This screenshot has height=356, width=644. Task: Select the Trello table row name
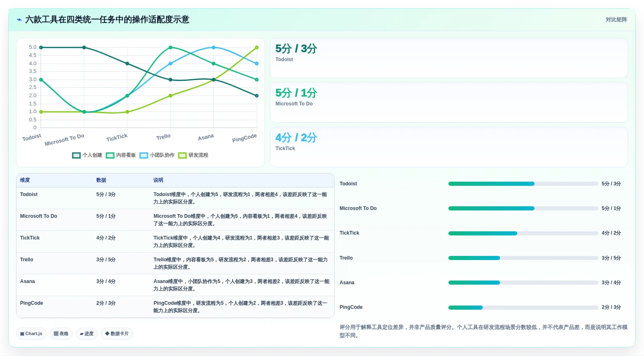point(27,260)
